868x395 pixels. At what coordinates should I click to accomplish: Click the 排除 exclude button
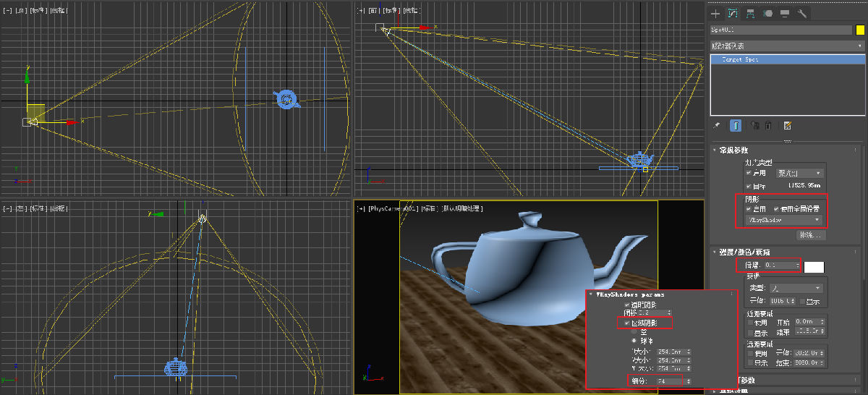[811, 235]
